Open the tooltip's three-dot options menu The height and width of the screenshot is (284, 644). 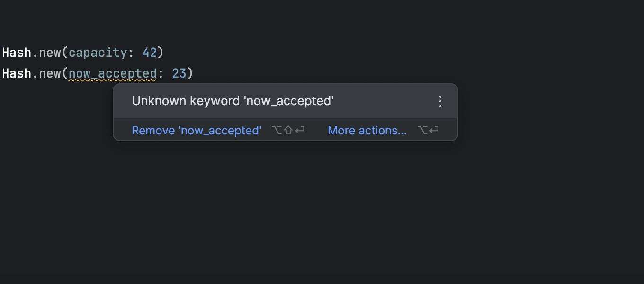click(440, 101)
